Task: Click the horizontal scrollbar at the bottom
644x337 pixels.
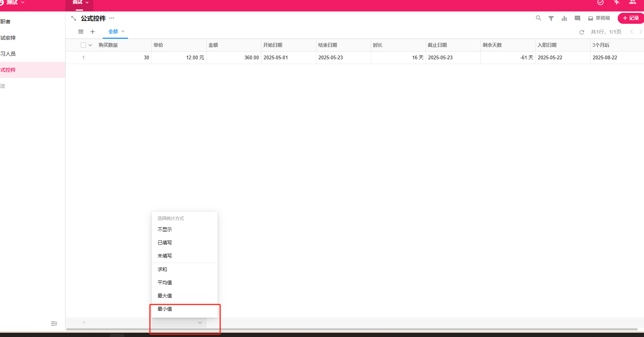Action: pos(351,329)
